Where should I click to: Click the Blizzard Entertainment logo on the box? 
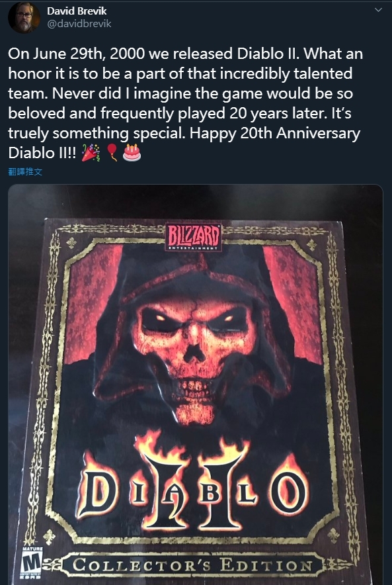coord(194,237)
